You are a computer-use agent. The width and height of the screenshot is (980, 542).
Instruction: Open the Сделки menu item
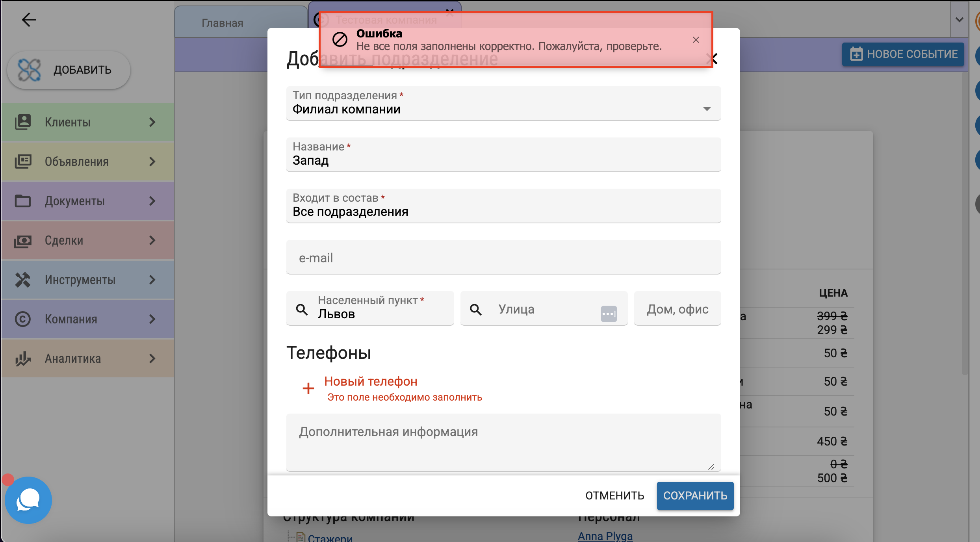pos(88,240)
